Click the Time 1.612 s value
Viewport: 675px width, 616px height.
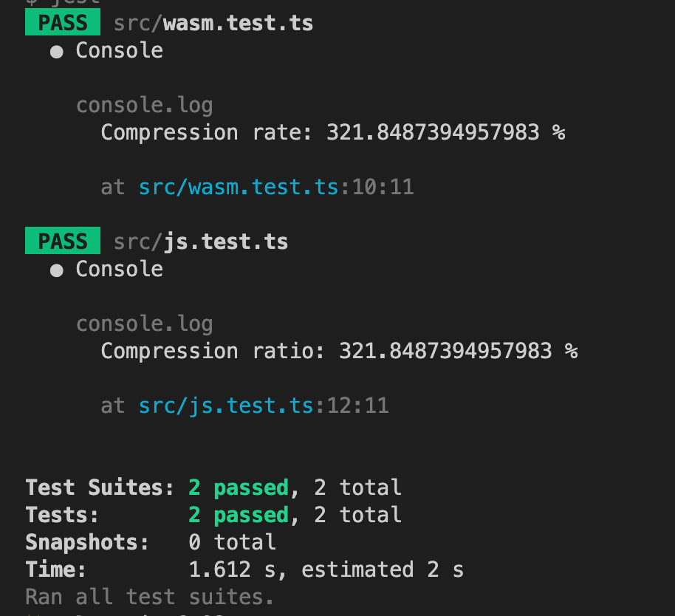pos(233,569)
